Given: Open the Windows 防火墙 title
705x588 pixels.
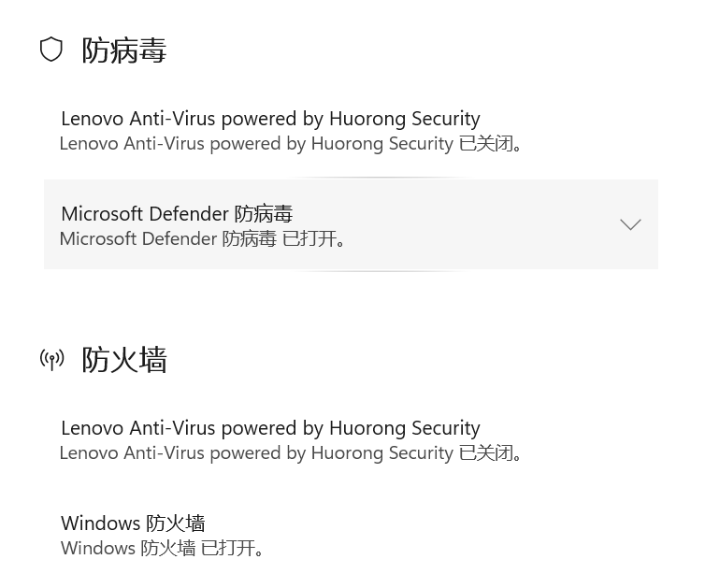Looking at the screenshot, I should point(133,523).
